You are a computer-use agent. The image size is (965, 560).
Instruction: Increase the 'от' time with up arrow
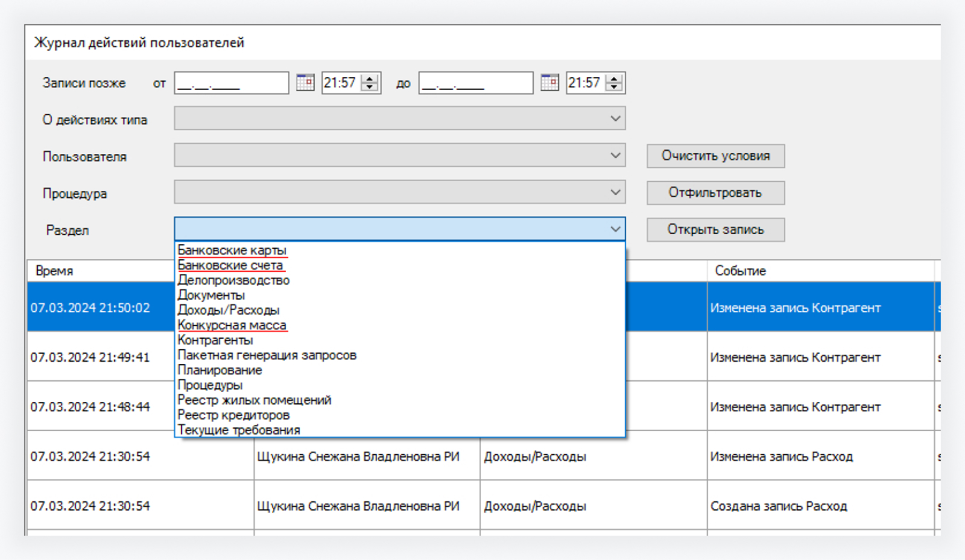pos(370,78)
